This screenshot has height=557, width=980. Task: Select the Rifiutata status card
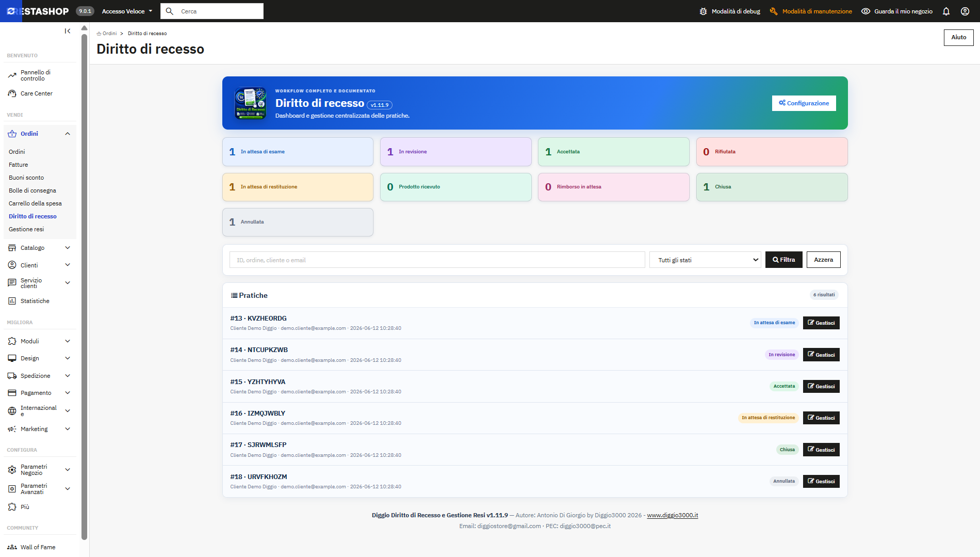772,152
